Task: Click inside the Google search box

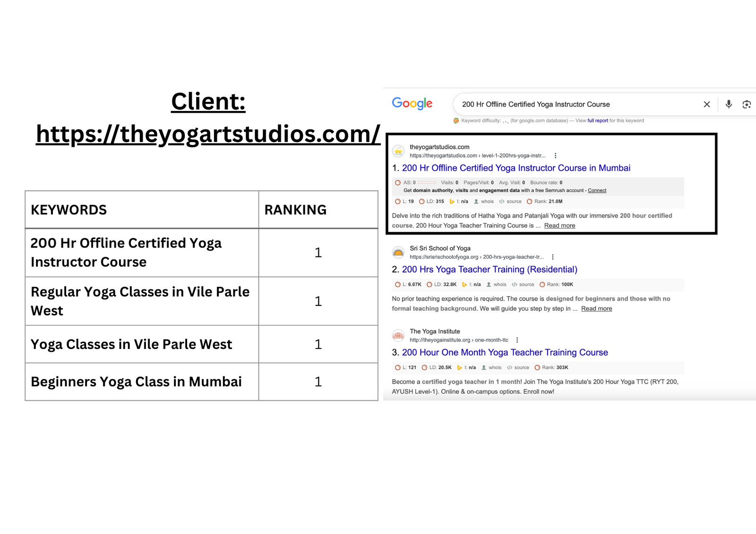Action: [x=567, y=104]
